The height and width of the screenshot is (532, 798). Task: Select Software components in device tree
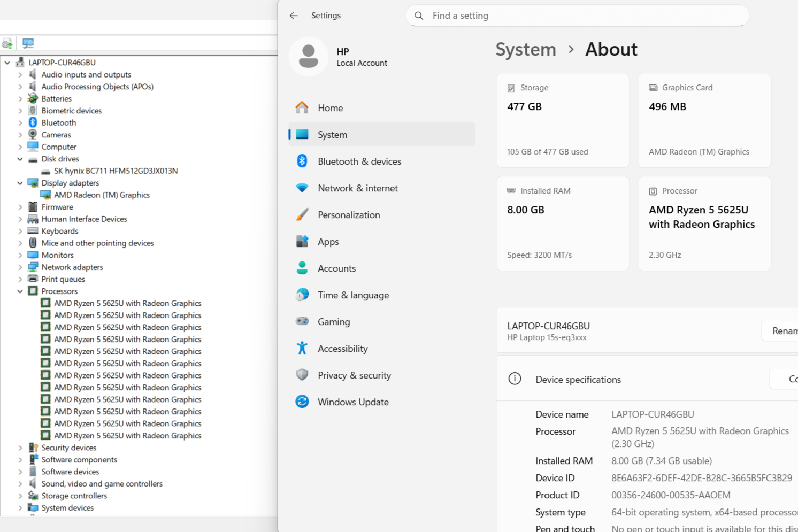click(79, 460)
